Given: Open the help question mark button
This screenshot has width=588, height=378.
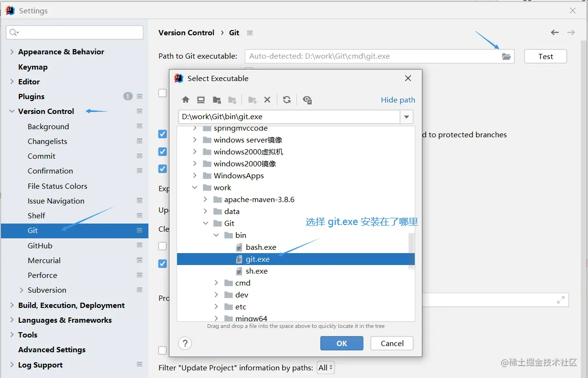Looking at the screenshot, I should click(x=185, y=343).
